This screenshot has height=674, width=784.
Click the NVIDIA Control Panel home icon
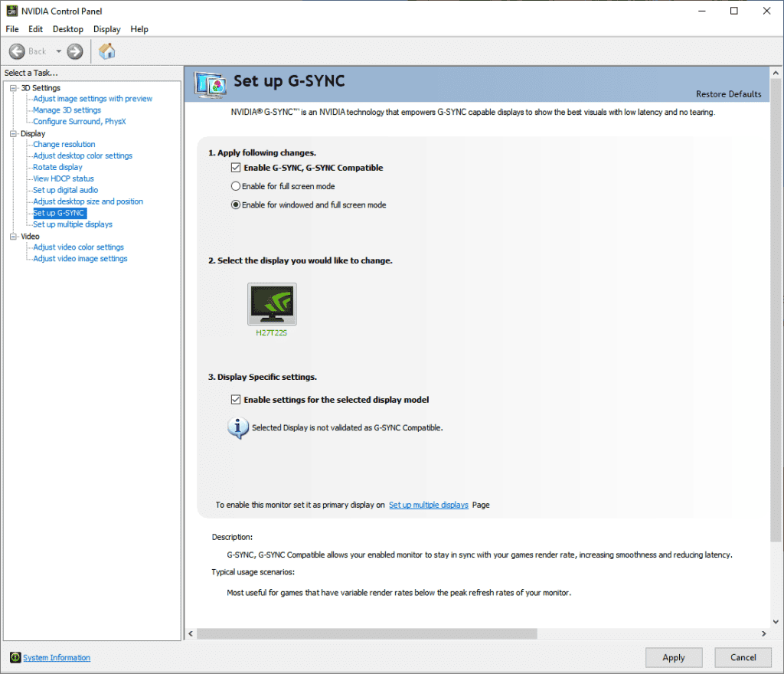107,51
